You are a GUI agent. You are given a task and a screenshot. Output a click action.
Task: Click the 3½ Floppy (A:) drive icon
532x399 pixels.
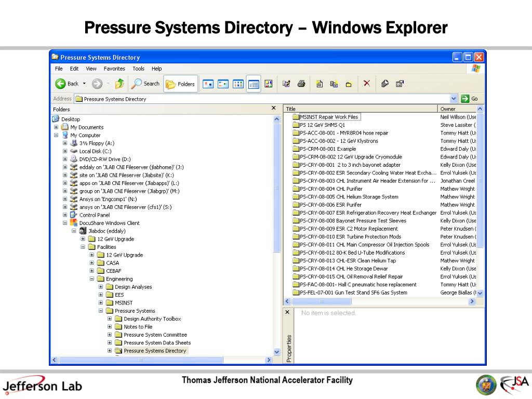[x=74, y=143]
